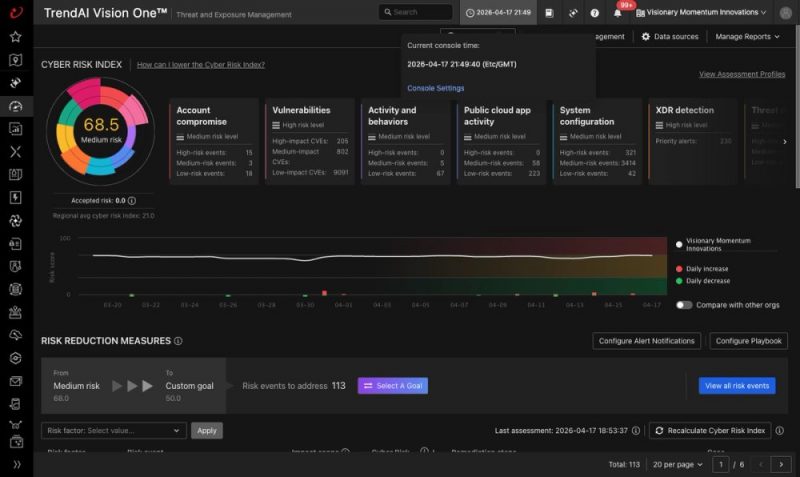
Task: Click the vertical scrollbar on right edge
Action: click(797, 107)
